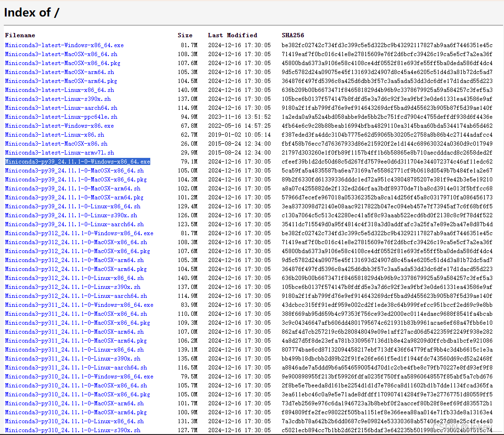The image size is (504, 435).
Task: Open Miniconda3-latest-Windows-x86_64.exe link
Action: (x=64, y=45)
